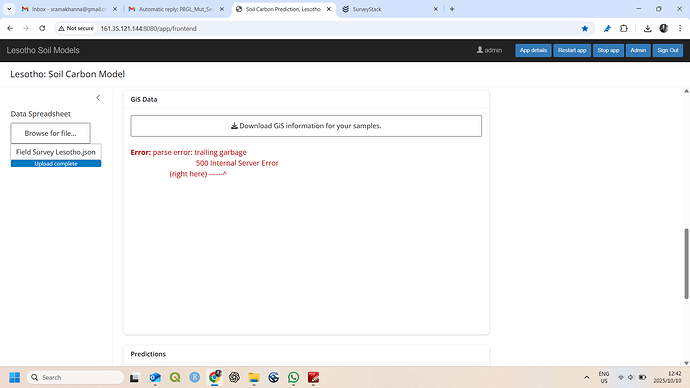Select the Soil Carbon Prediction tab
The width and height of the screenshot is (690, 388).
pos(283,9)
